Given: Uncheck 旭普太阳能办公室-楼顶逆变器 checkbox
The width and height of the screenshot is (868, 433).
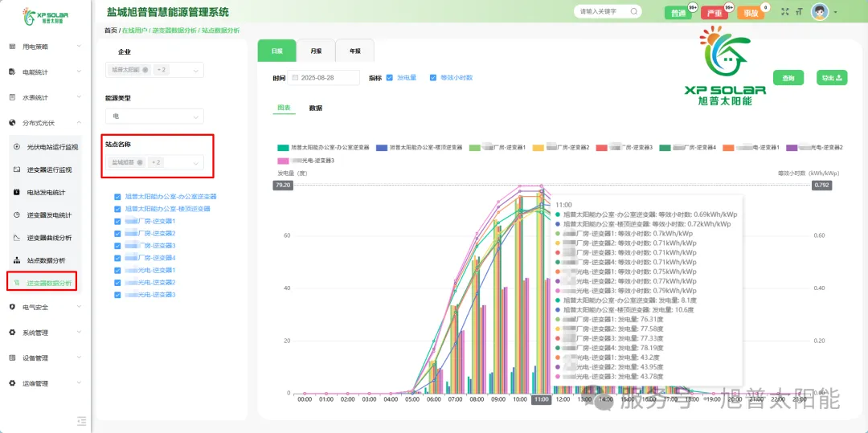Looking at the screenshot, I should [117, 209].
